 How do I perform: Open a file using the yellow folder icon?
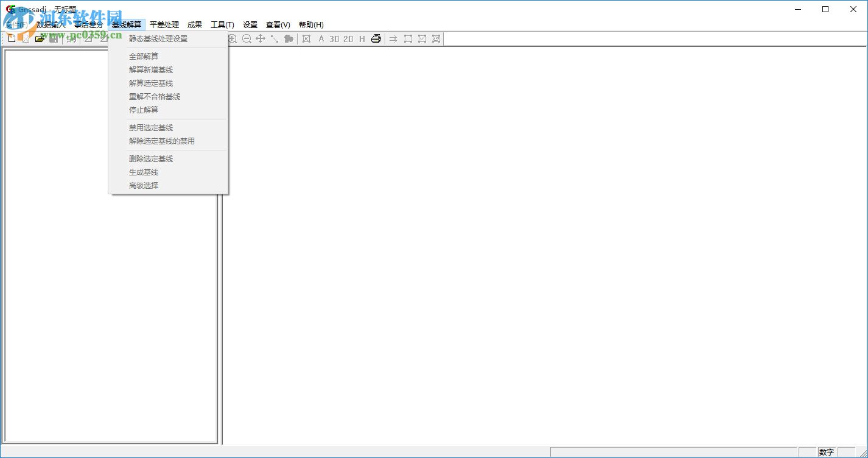coord(40,39)
